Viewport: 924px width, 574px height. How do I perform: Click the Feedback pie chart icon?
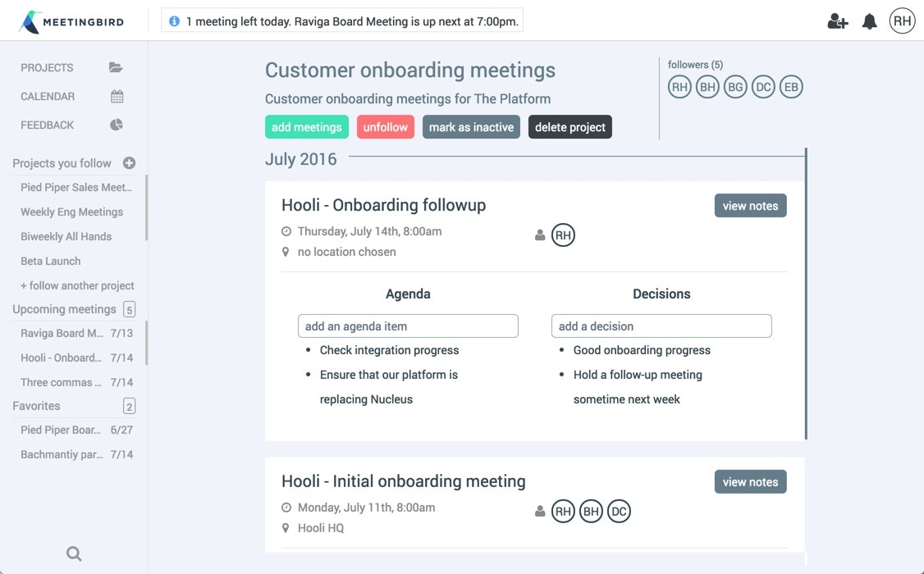(117, 125)
